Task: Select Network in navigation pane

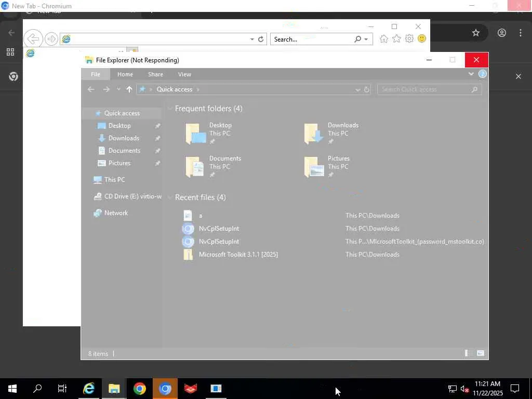Action: pos(116,212)
